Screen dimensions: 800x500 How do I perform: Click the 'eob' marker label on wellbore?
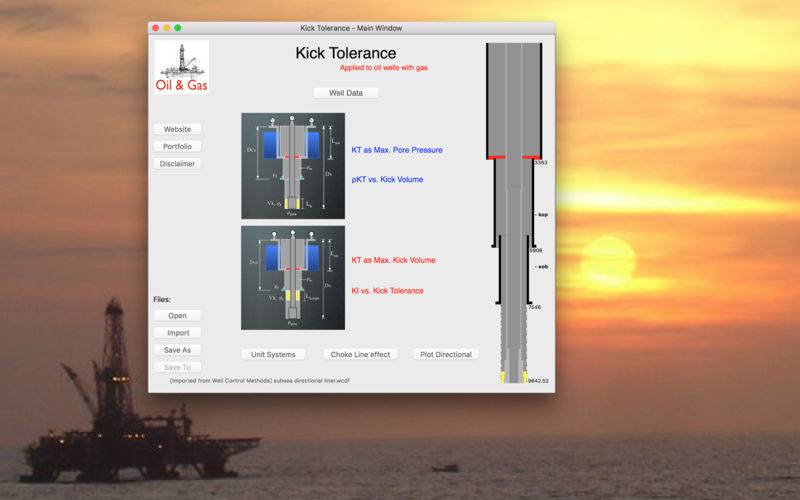(x=542, y=267)
